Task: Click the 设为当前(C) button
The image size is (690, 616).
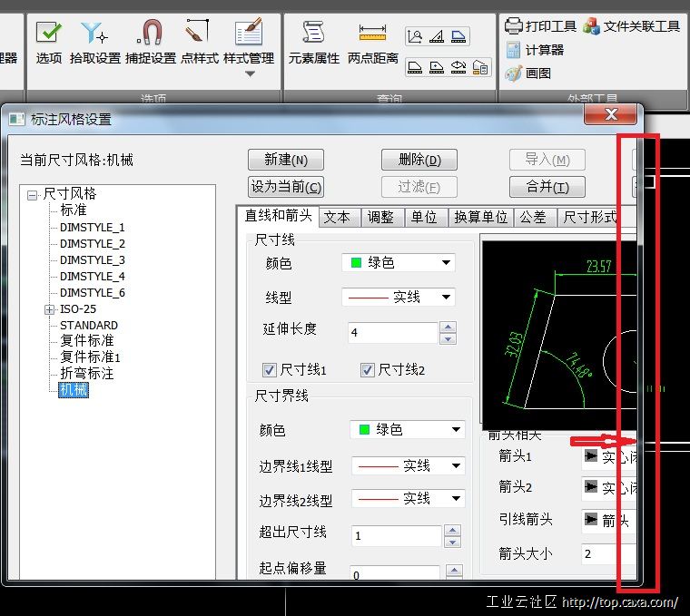Action: click(285, 187)
